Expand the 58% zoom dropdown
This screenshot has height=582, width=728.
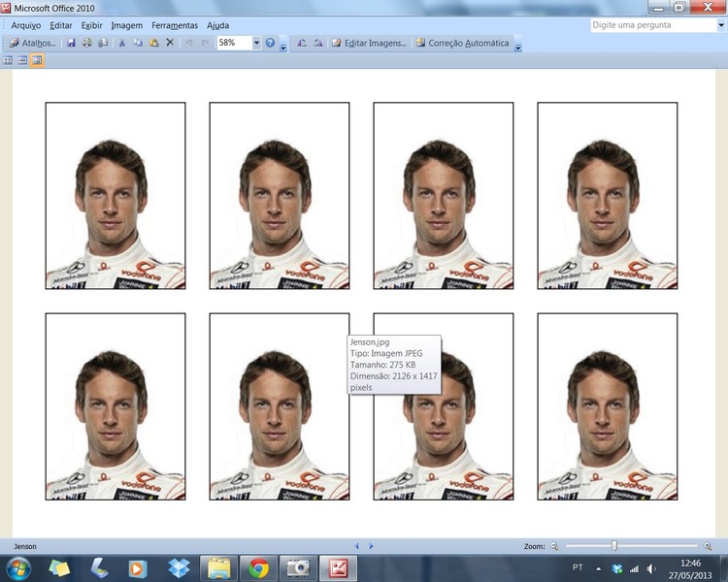[x=256, y=44]
